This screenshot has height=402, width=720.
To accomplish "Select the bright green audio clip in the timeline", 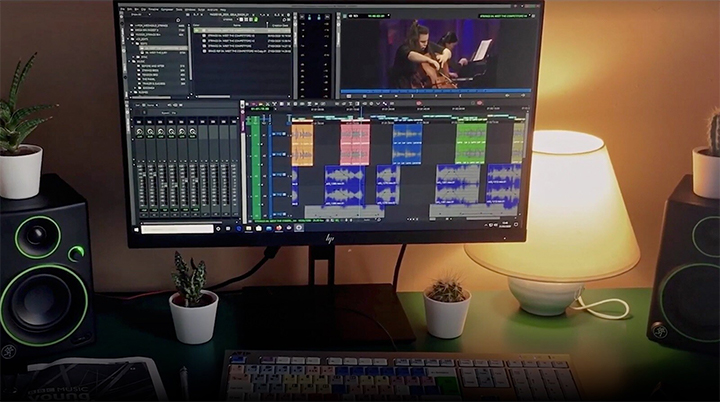I will pyautogui.click(x=471, y=143).
